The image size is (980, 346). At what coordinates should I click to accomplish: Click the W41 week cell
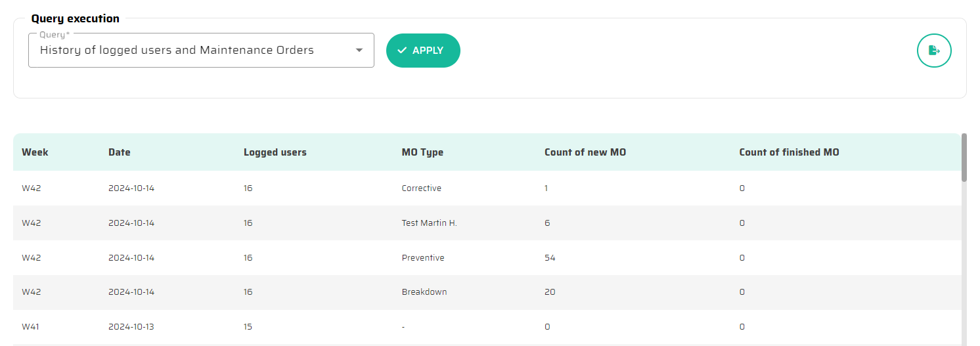(31, 327)
